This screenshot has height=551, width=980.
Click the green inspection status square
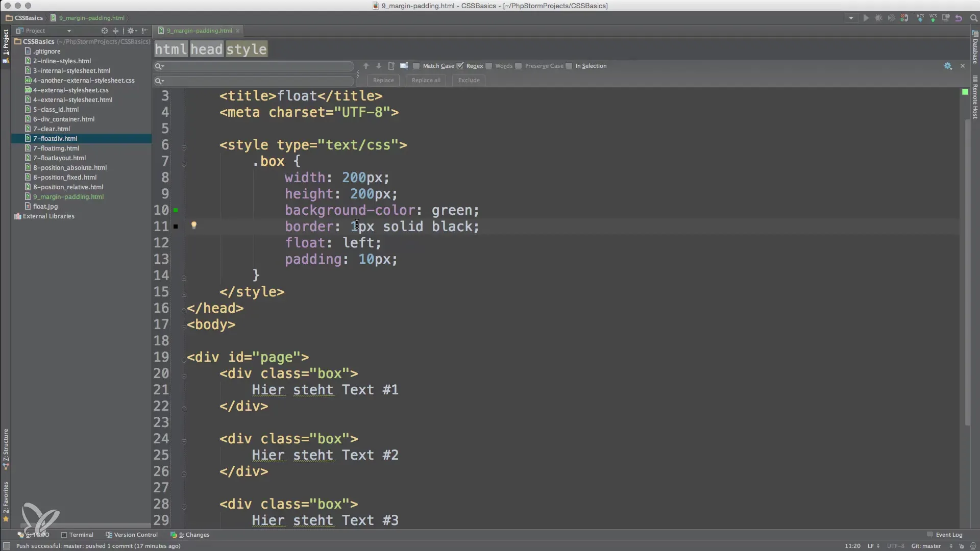[x=965, y=92]
